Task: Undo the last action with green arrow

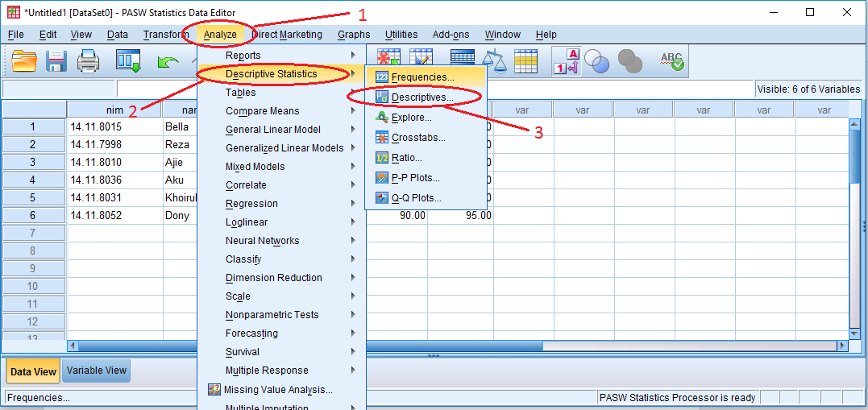Action: click(x=167, y=61)
